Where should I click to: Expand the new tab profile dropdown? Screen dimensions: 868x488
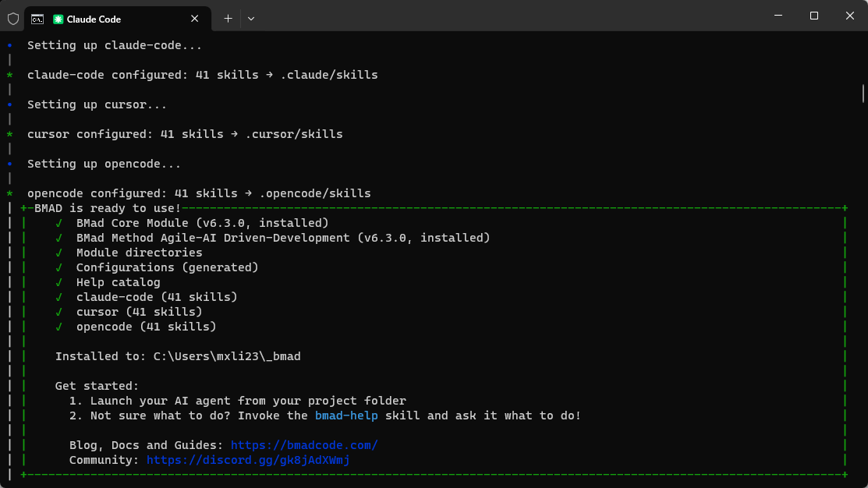click(251, 19)
